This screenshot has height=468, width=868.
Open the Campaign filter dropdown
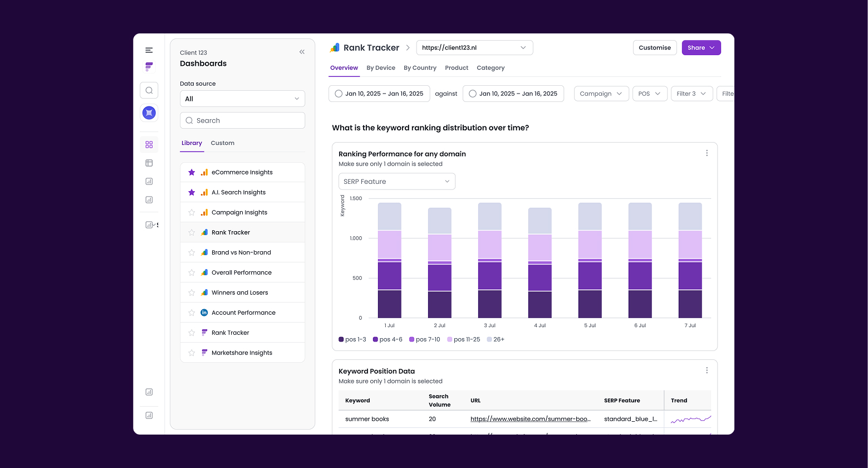(x=601, y=93)
